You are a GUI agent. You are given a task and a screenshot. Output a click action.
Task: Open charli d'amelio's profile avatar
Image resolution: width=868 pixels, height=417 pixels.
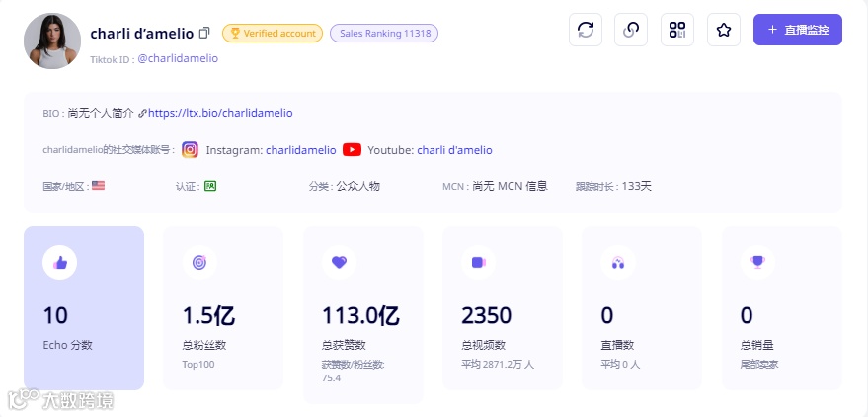click(x=52, y=41)
